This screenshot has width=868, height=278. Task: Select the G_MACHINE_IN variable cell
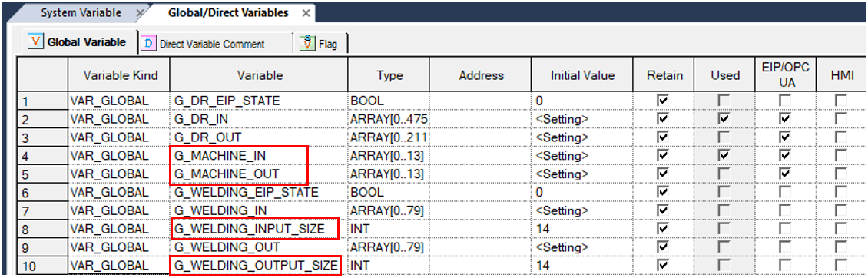coord(259,156)
